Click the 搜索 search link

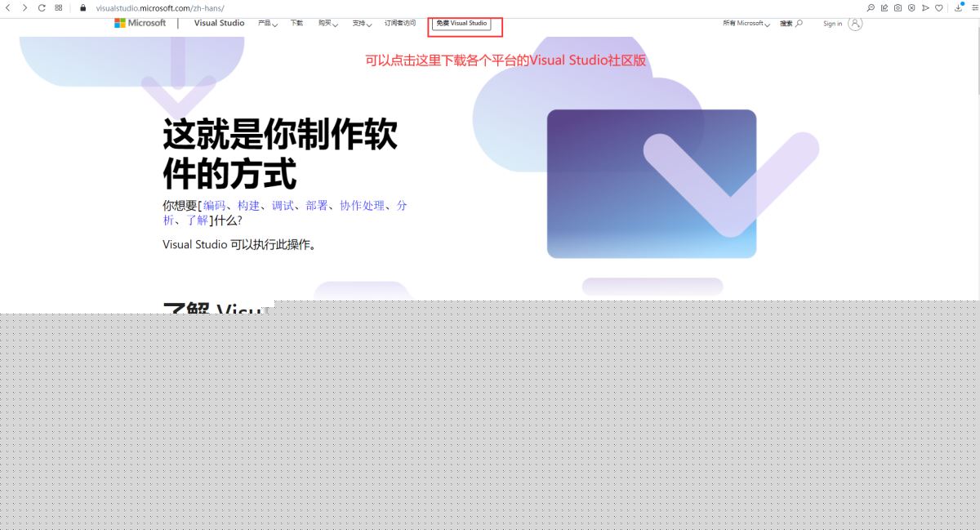coord(791,24)
